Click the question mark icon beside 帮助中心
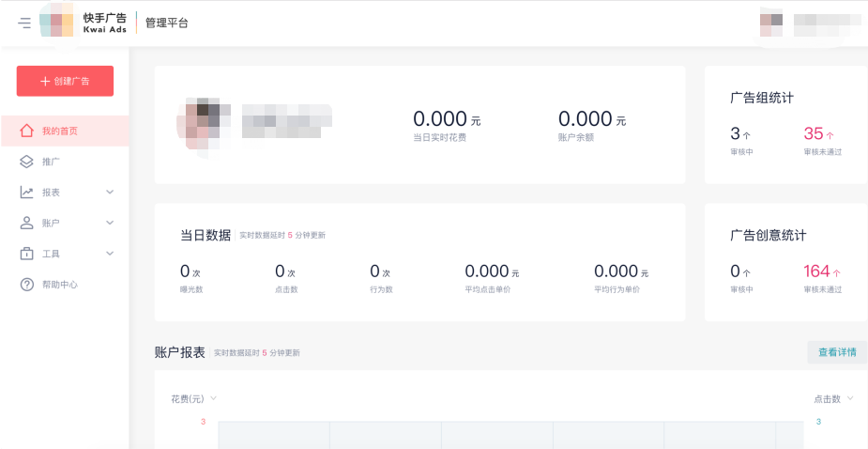868x449 pixels. point(26,285)
